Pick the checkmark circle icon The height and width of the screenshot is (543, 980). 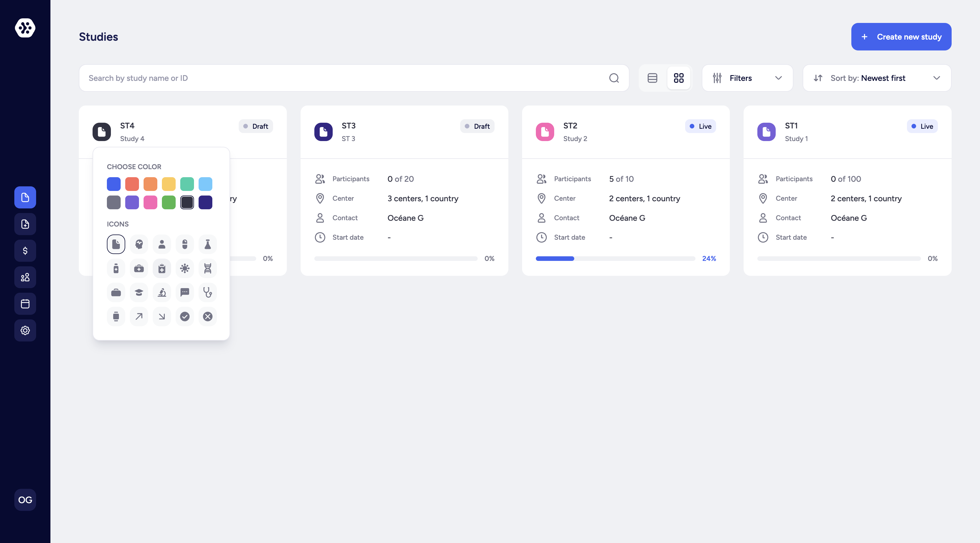[185, 317]
